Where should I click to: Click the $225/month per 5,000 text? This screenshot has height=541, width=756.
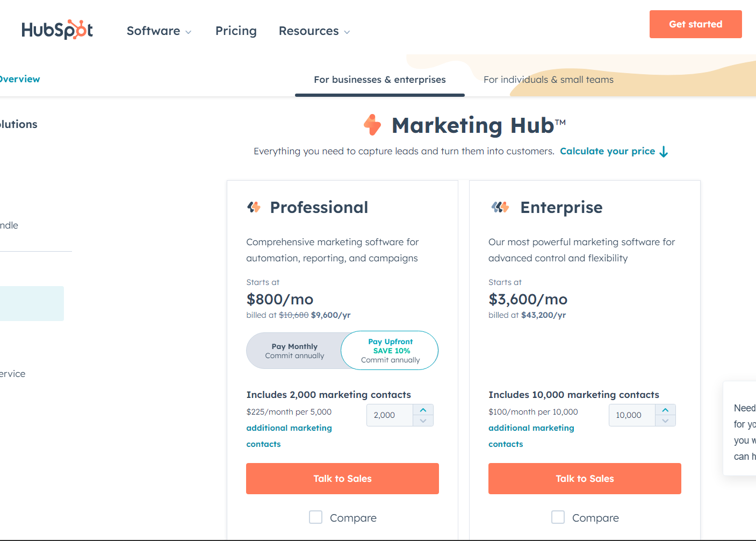pos(289,412)
